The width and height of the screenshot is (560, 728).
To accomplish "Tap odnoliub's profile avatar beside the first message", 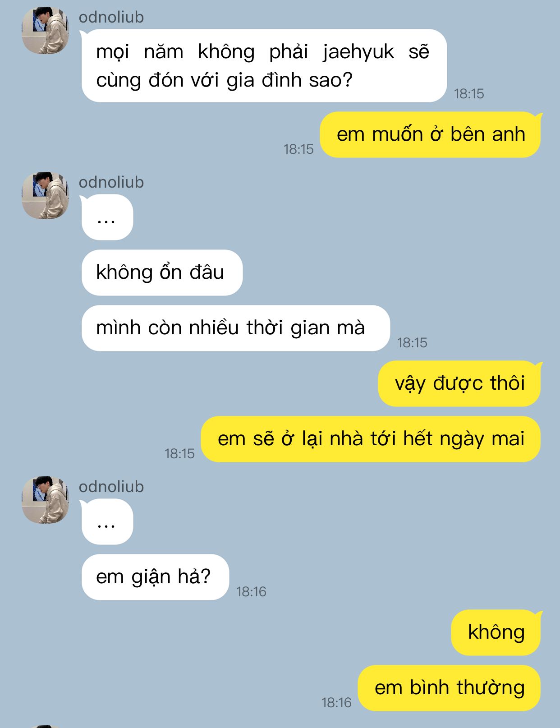I will 45,30.
